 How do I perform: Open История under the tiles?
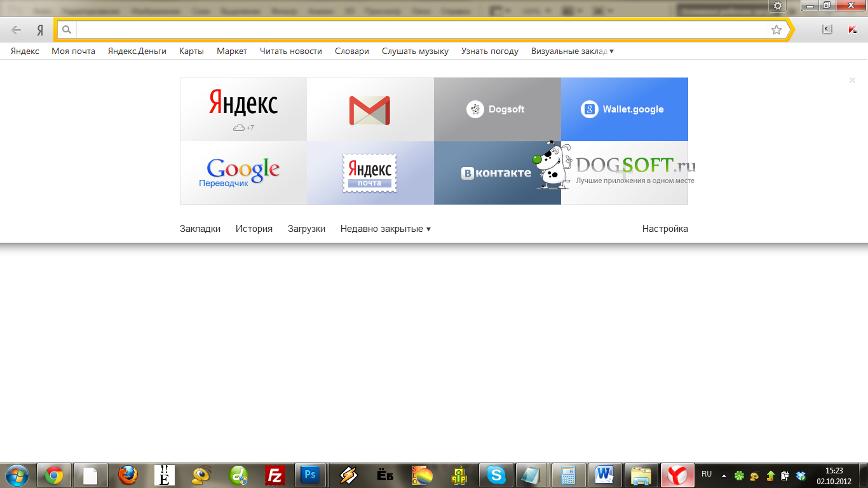[x=254, y=229]
